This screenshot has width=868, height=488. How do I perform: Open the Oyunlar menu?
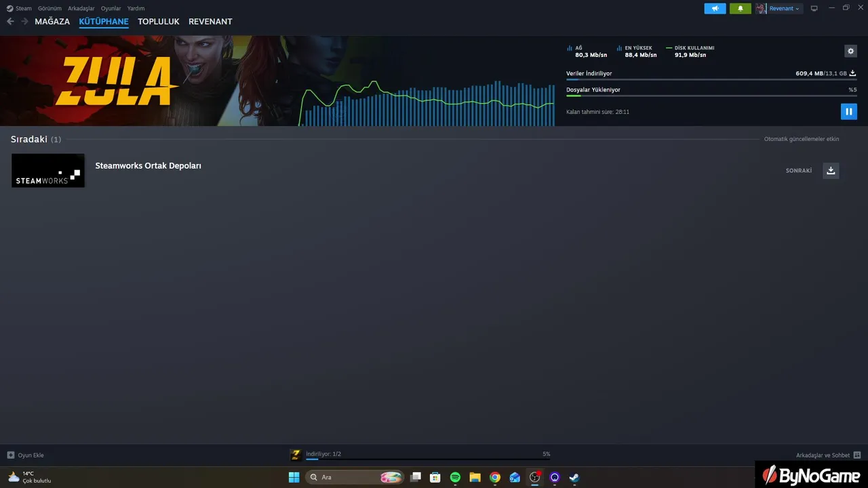click(x=111, y=8)
